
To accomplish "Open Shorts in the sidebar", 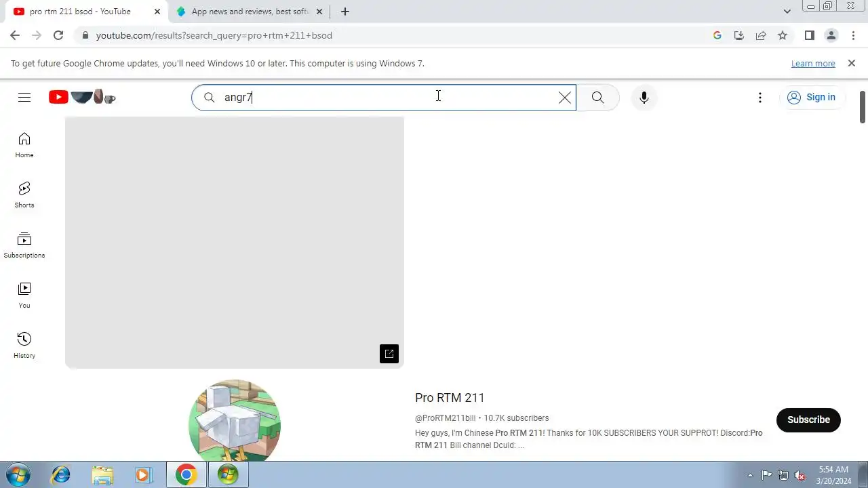I will 24,195.
